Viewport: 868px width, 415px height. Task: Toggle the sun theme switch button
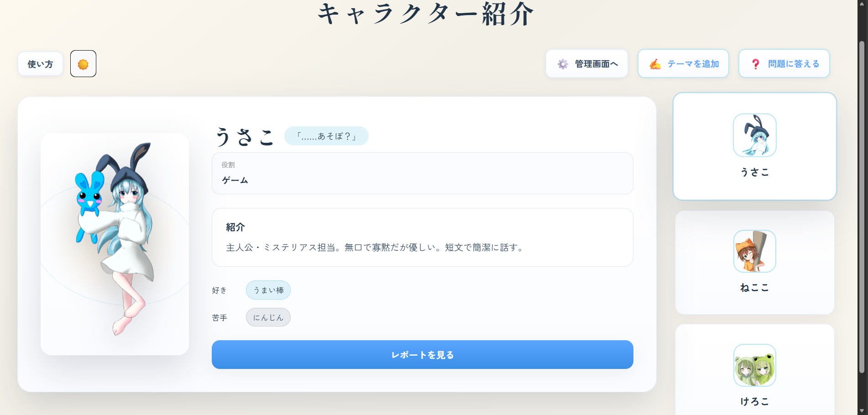(83, 64)
